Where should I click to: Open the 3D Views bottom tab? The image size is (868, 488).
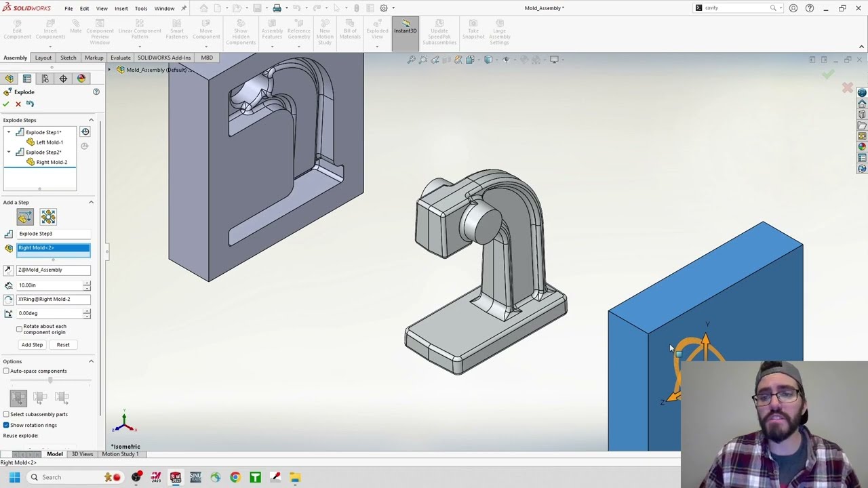pyautogui.click(x=82, y=454)
